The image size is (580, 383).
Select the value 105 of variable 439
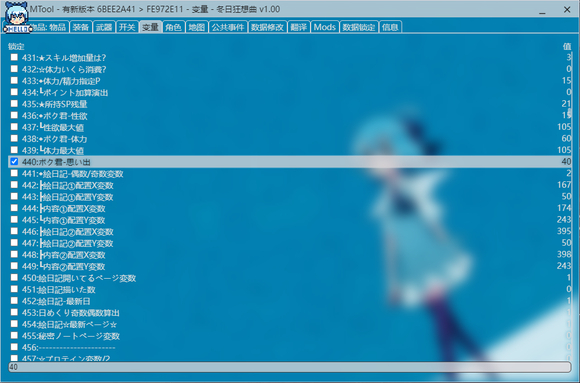tap(564, 150)
